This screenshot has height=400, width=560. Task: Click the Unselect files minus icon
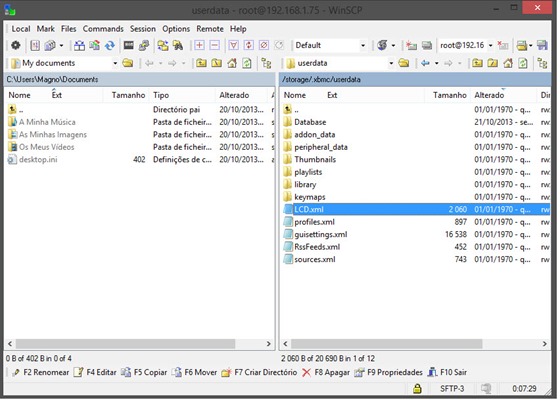pyautogui.click(x=215, y=45)
